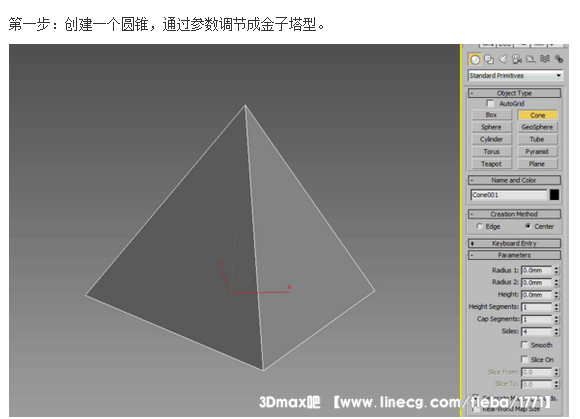Click the Slice To spinner arrows

tap(556, 384)
